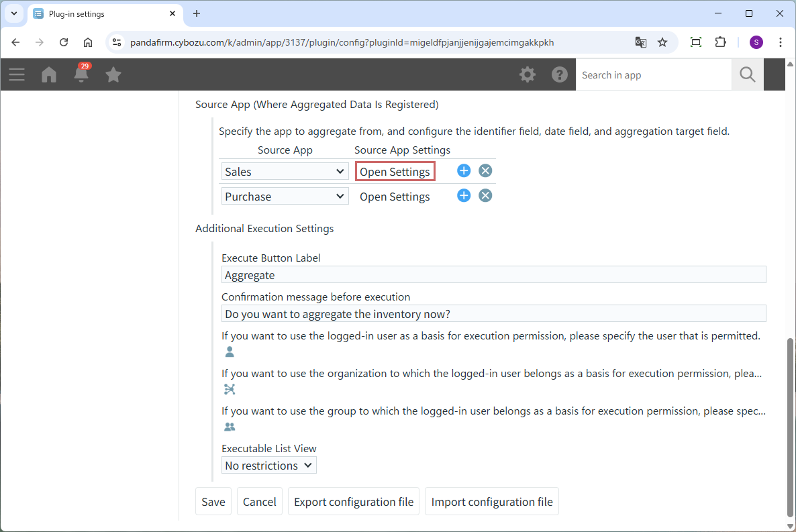The width and height of the screenshot is (796, 532).
Task: Pick permitted group via the group icon
Action: point(230,427)
